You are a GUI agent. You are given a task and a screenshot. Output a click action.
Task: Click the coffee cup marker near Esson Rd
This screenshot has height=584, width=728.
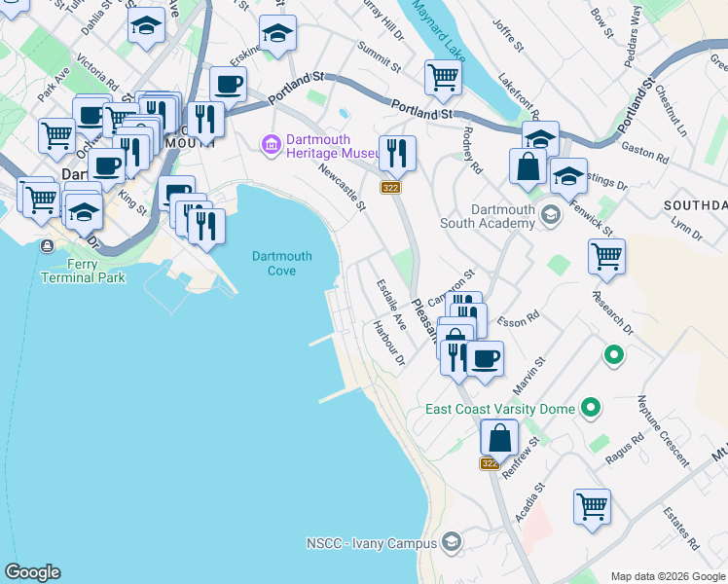coord(485,361)
